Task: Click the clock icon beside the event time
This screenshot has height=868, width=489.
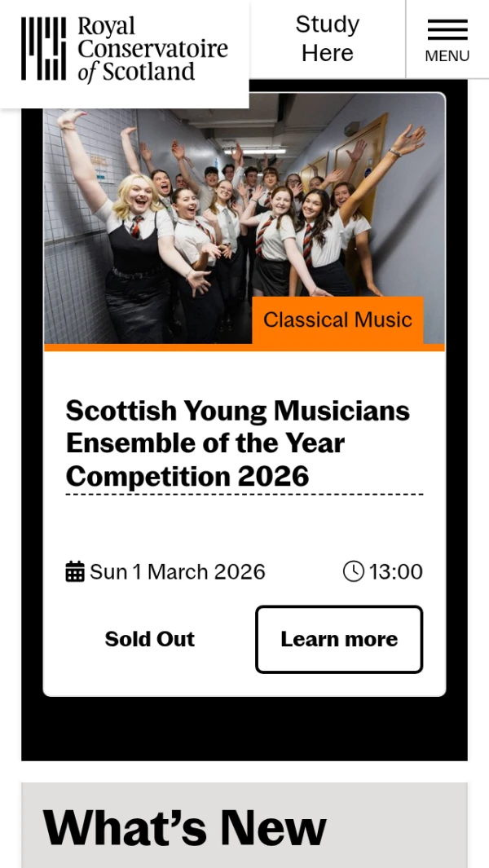Action: point(354,571)
